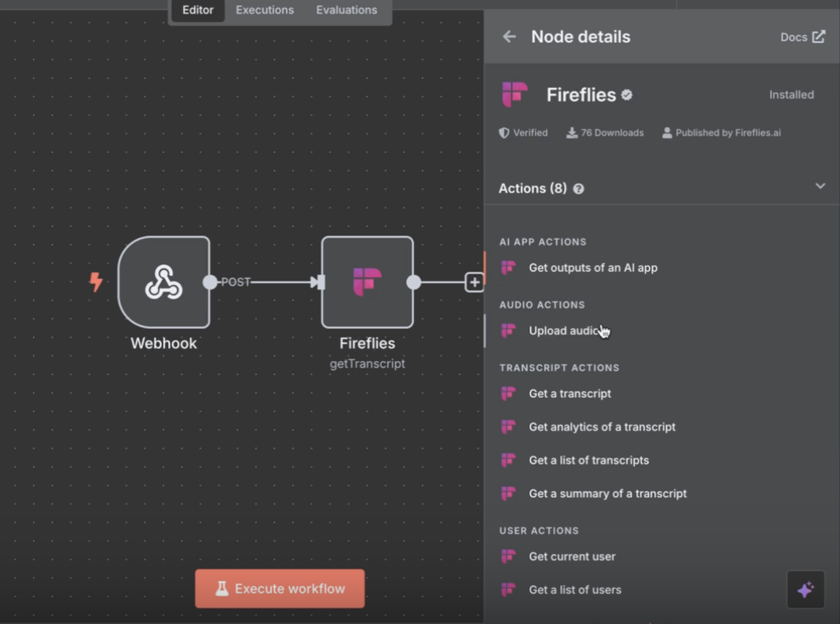Viewport: 840px width, 624px height.
Task: Click Fireflies icon beside Get outputs of an AI app
Action: pyautogui.click(x=508, y=268)
